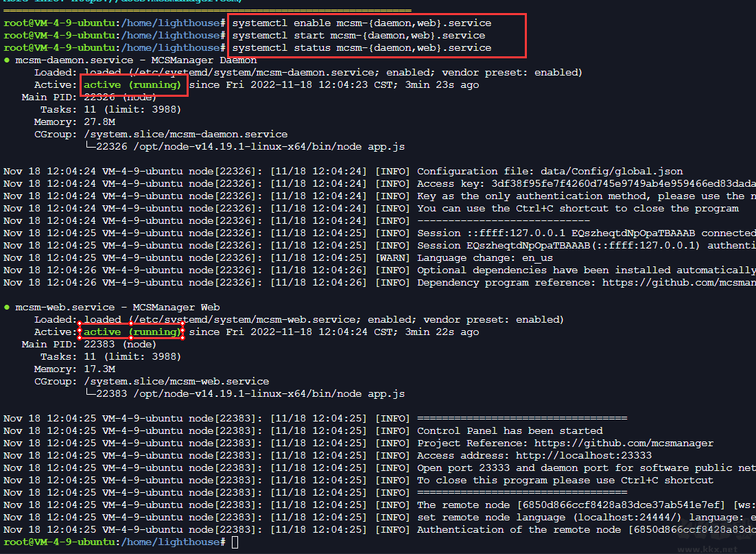
Task: Click the 'systemctl status mcsm-{daemon,web}.service' command
Action: point(362,48)
